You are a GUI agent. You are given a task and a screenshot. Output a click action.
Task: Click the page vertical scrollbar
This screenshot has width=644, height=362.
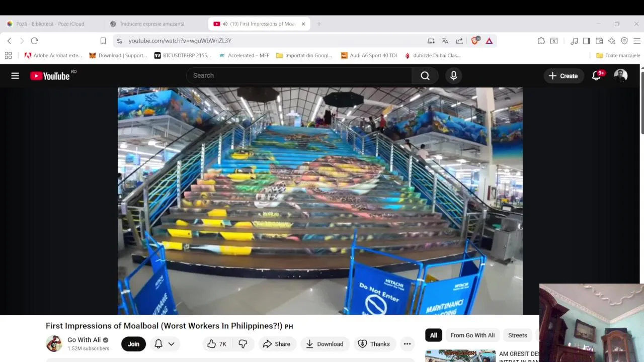coord(642,103)
